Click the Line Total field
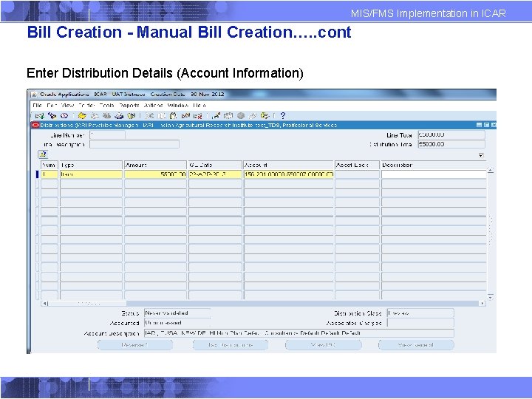The width and height of the screenshot is (532, 399). pos(451,135)
